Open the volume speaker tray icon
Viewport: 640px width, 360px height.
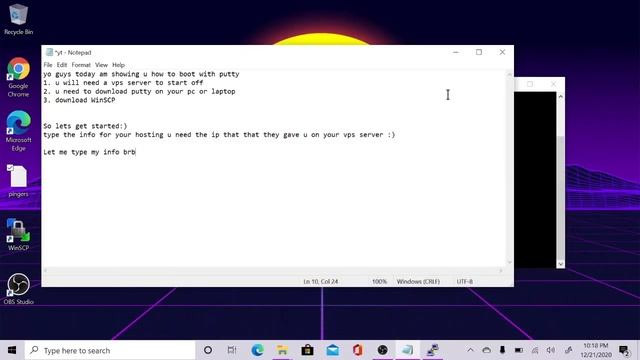pos(551,350)
